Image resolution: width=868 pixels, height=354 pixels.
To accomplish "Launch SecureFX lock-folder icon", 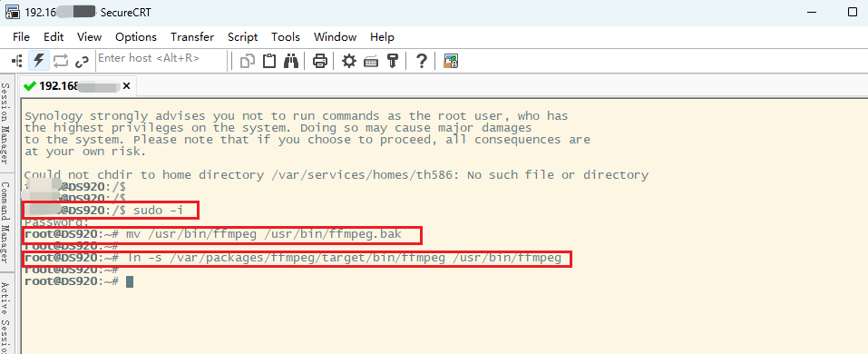I will point(451,61).
